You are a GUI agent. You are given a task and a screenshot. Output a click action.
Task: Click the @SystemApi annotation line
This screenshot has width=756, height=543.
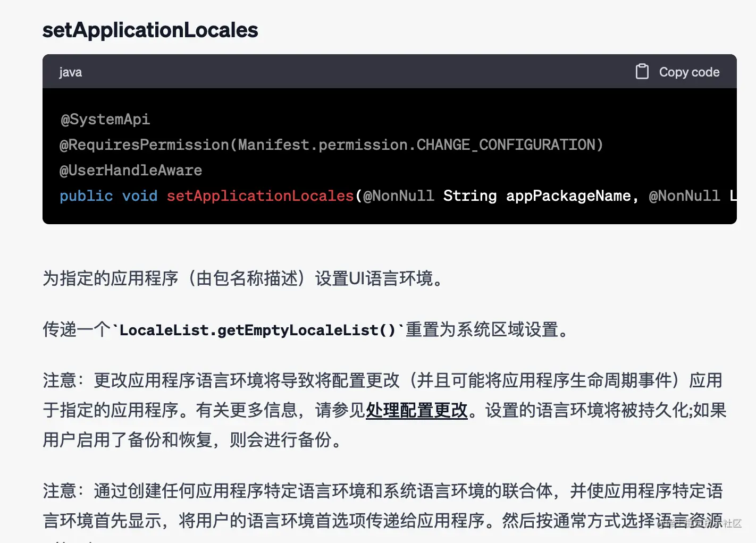[105, 120]
